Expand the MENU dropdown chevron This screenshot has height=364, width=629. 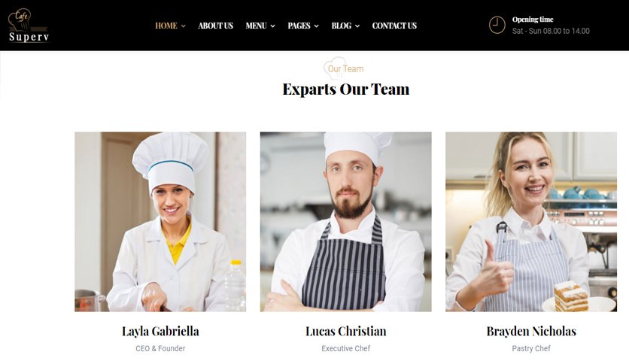(273, 26)
